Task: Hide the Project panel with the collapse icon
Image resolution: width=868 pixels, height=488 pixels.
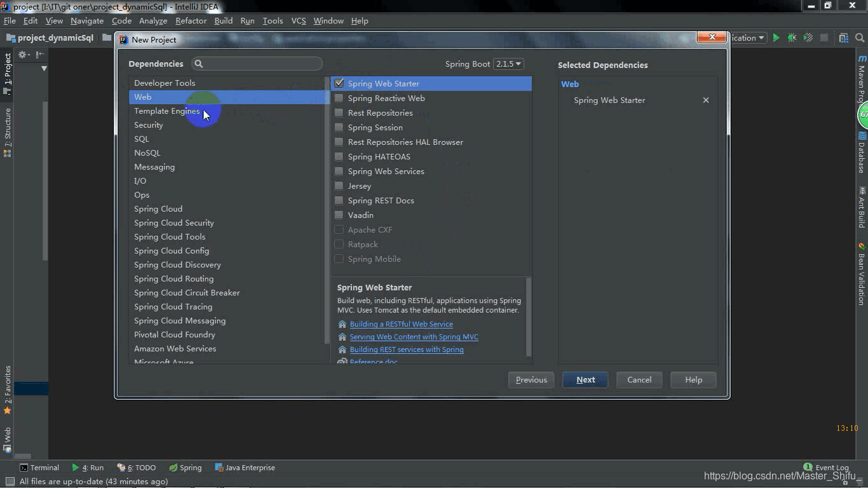Action: (39, 55)
